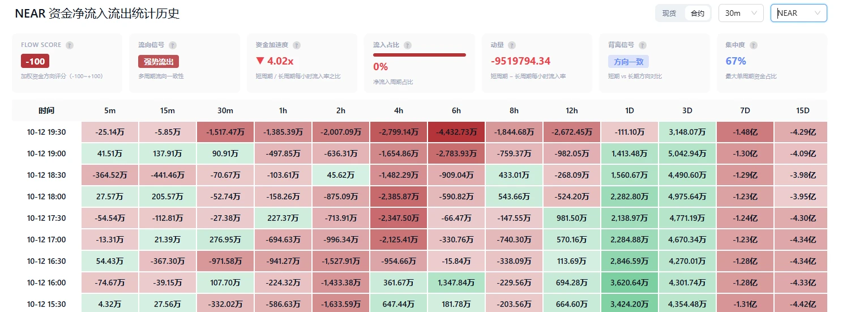Select the 12h column header
Screen dimensions: 868x312
pyautogui.click(x=572, y=110)
